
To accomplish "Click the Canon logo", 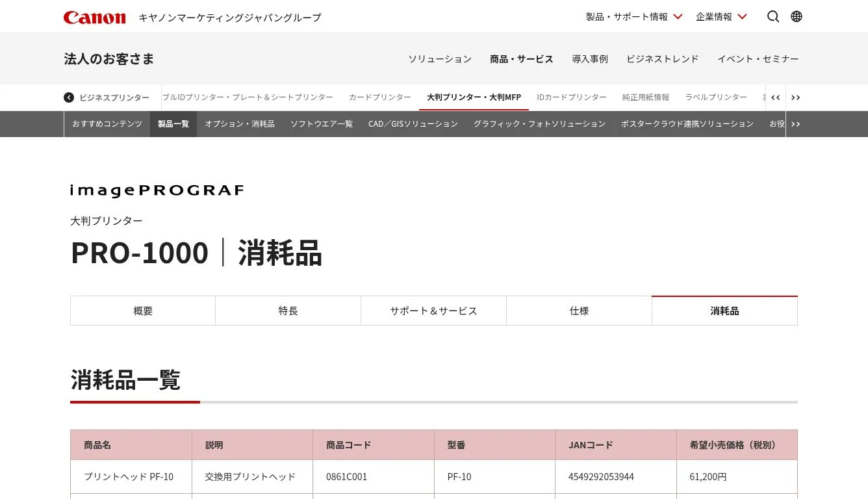I will coord(94,18).
